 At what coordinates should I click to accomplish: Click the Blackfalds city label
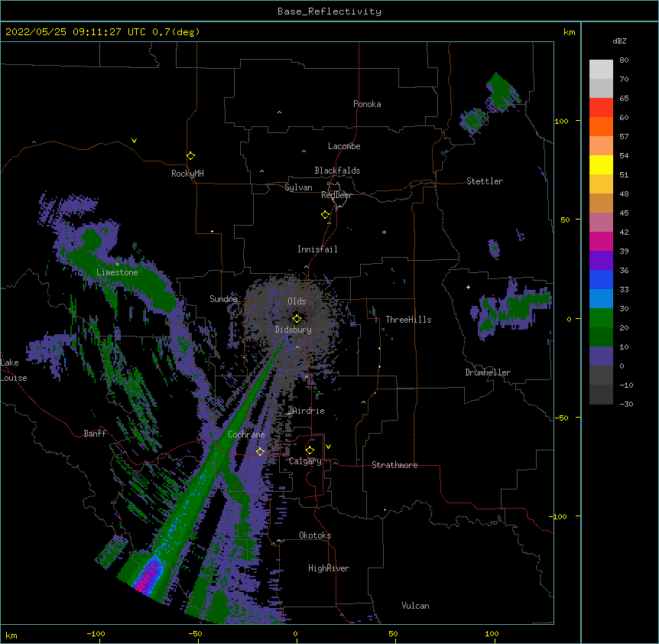click(x=337, y=171)
